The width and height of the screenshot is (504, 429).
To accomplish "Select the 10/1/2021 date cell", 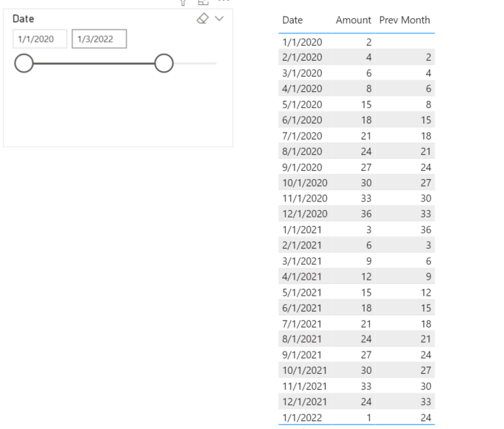I will tap(305, 370).
